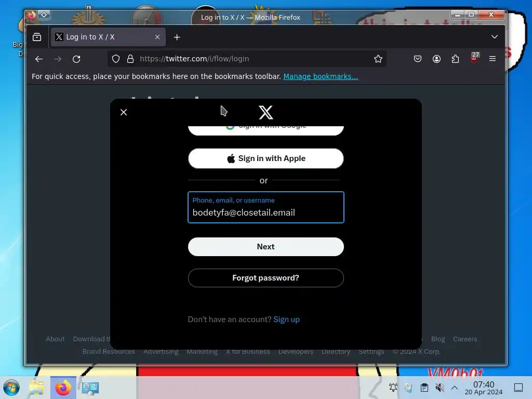Bookmark this page with star icon
The image size is (532, 399).
click(x=378, y=59)
